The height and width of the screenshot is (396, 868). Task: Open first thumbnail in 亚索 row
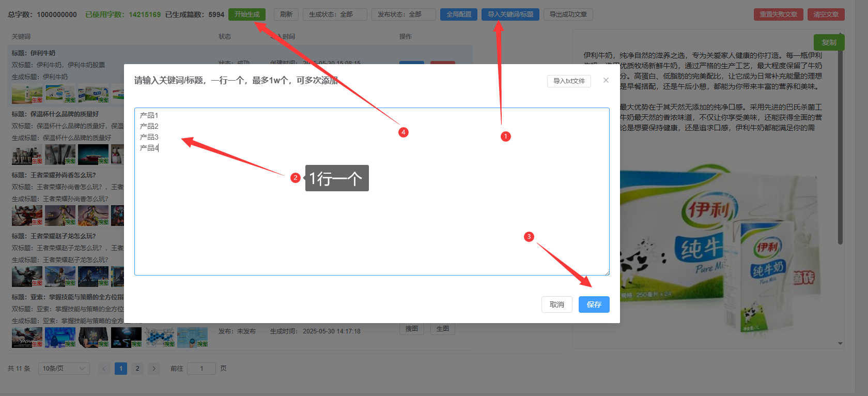click(x=27, y=338)
